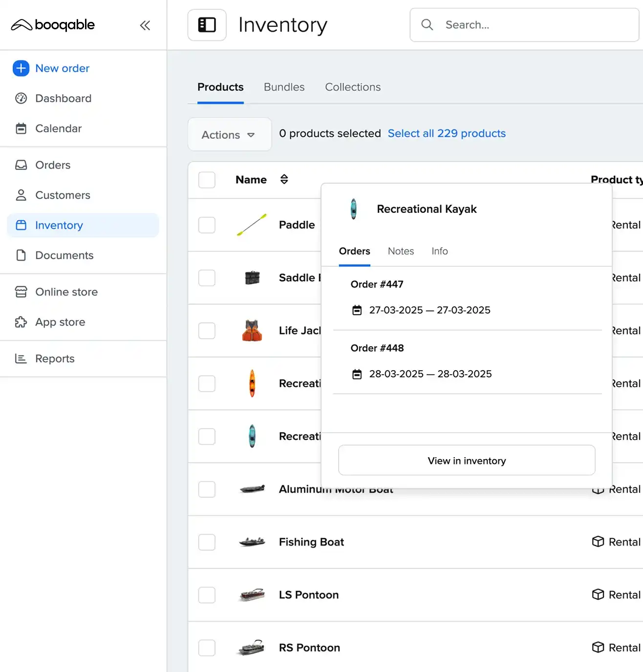The width and height of the screenshot is (643, 672).
Task: Open Reports in the sidebar
Action: [55, 359]
